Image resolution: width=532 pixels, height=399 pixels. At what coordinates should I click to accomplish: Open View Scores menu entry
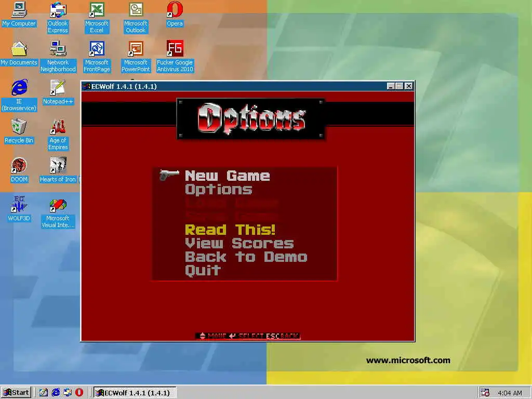[x=239, y=243]
